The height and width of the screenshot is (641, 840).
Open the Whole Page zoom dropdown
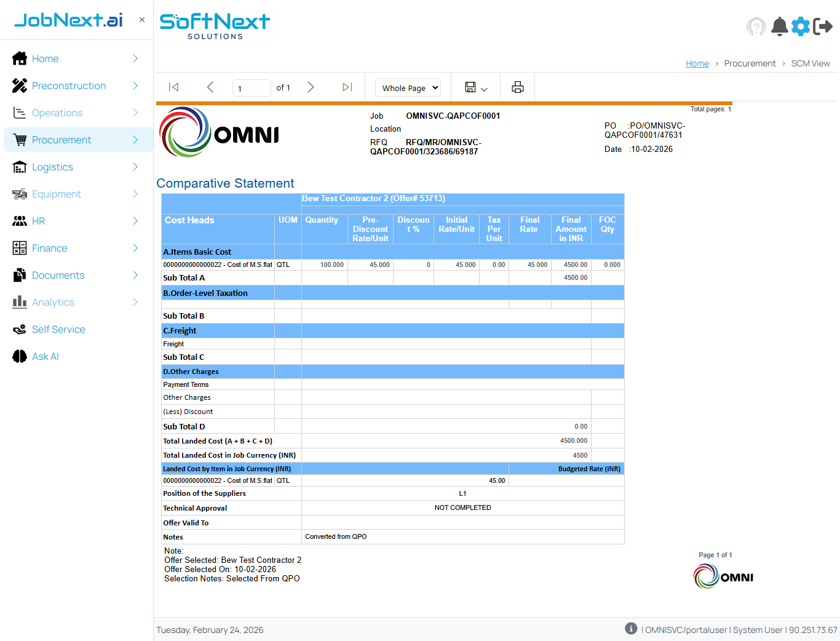pos(408,87)
